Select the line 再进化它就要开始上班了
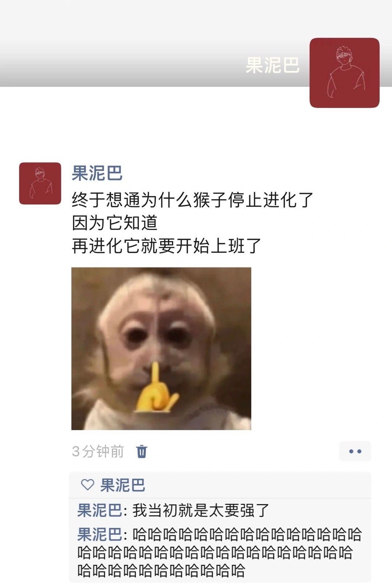Viewport: 392px width, 583px height. click(x=166, y=246)
